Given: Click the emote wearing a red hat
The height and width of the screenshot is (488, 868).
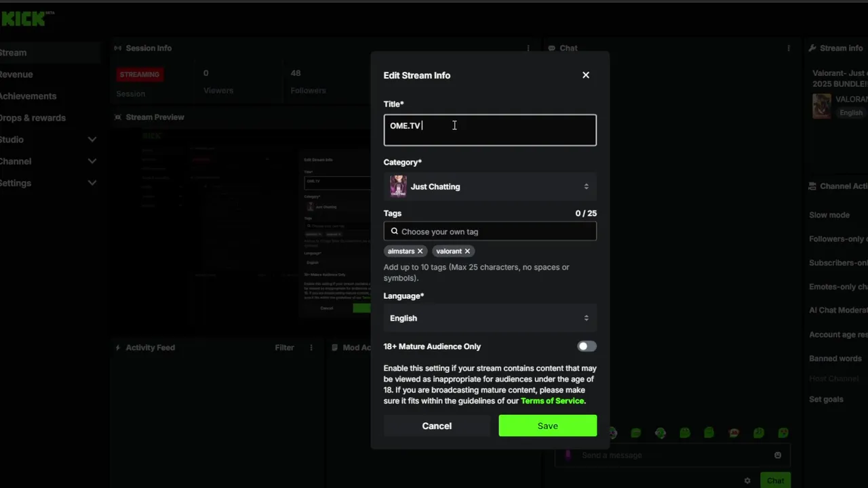Looking at the screenshot, I should click(734, 432).
